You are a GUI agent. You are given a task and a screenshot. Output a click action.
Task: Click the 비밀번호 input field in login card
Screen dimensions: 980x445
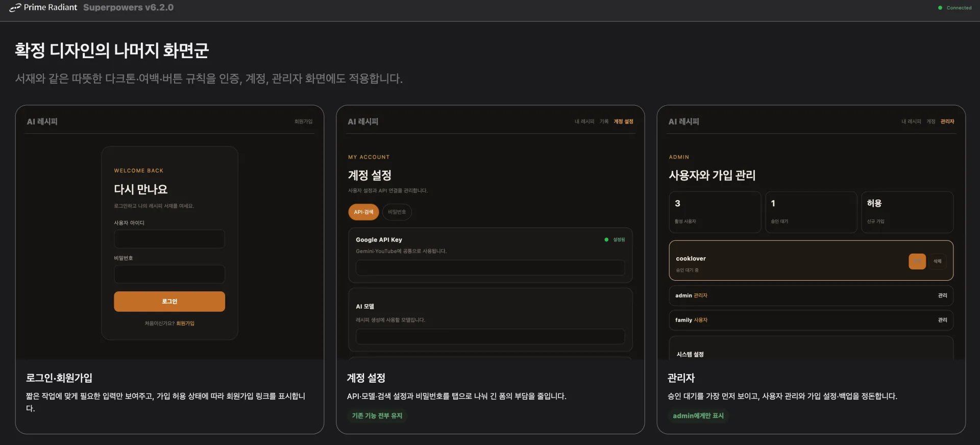tap(169, 274)
